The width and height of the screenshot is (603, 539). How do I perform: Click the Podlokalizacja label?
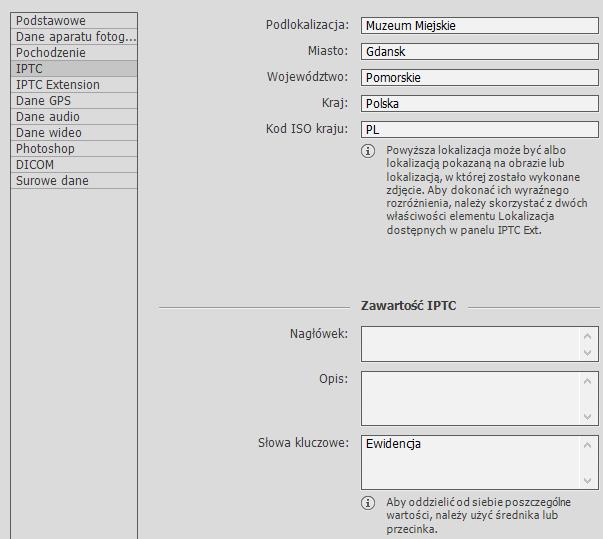pyautogui.click(x=307, y=25)
